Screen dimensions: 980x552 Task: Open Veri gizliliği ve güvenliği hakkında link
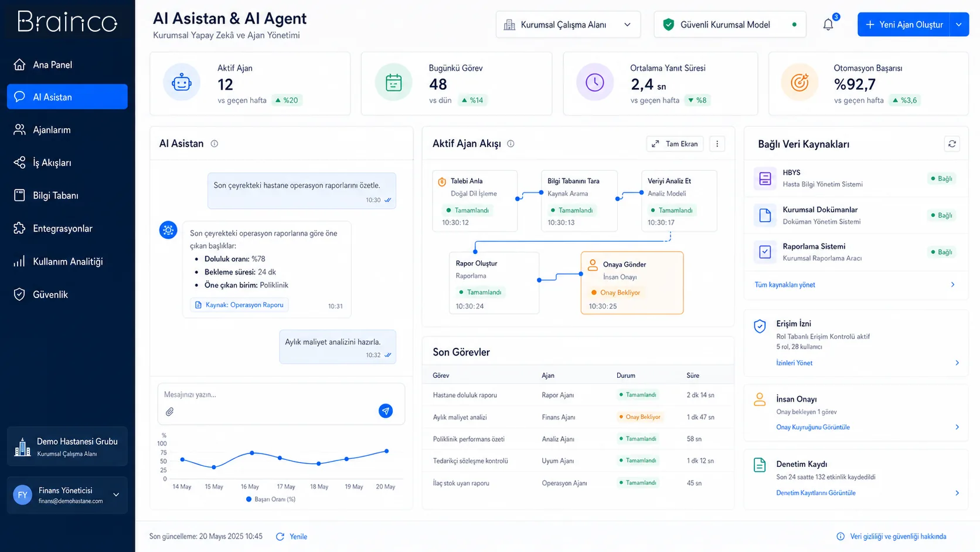tap(891, 537)
